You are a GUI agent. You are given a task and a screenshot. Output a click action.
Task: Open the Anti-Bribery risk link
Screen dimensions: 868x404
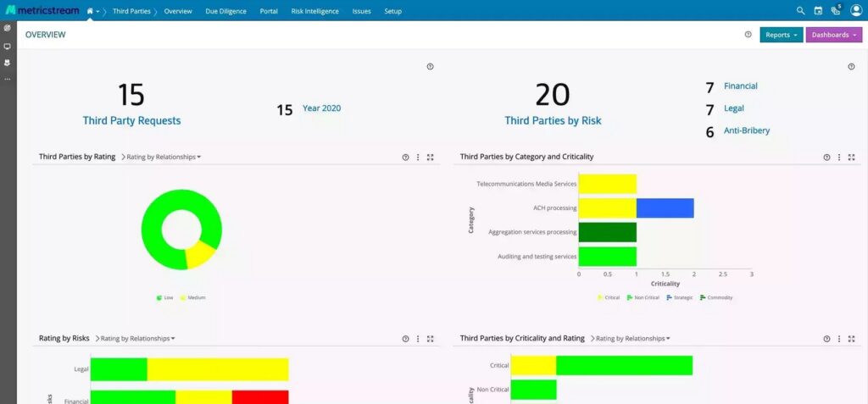747,130
